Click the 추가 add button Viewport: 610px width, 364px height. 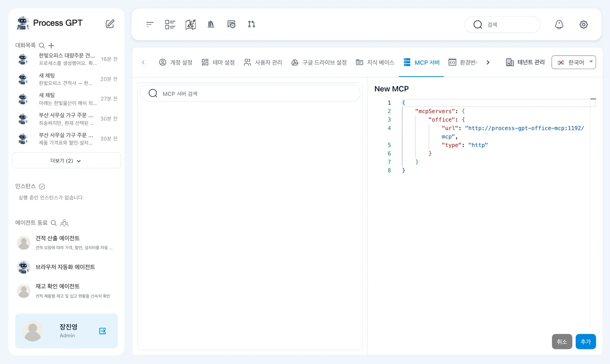point(586,342)
